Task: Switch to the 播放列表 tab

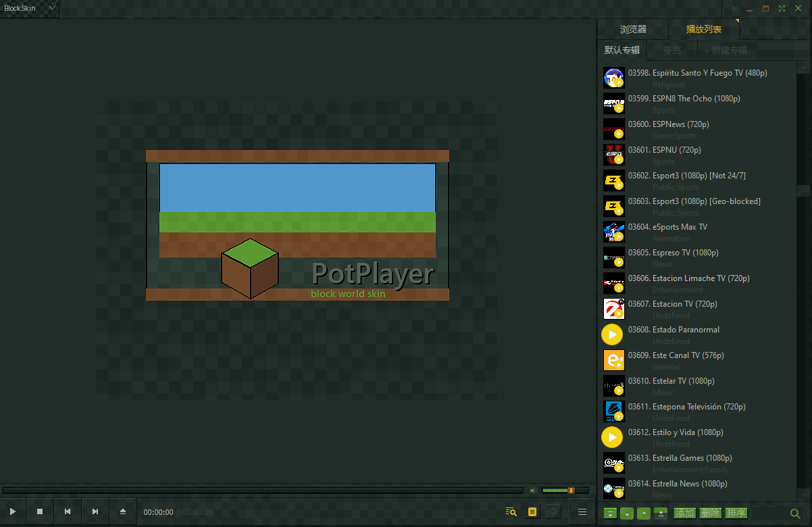Action: 704,30
